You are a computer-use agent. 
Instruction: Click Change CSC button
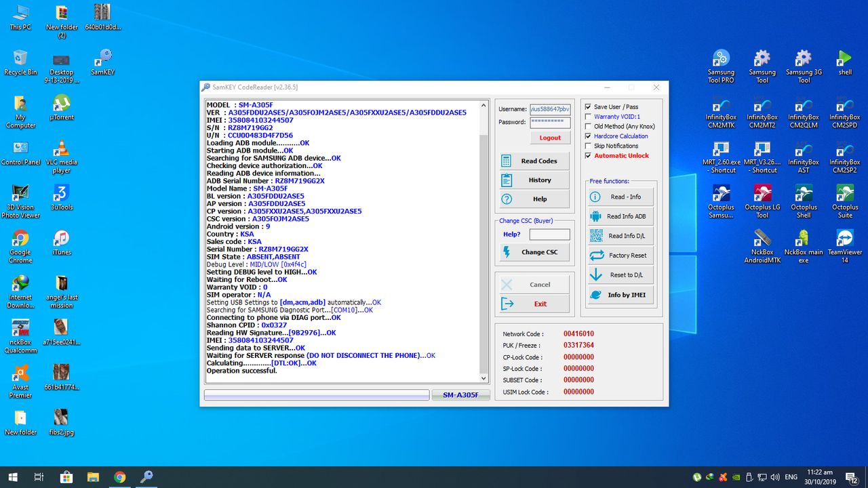533,252
